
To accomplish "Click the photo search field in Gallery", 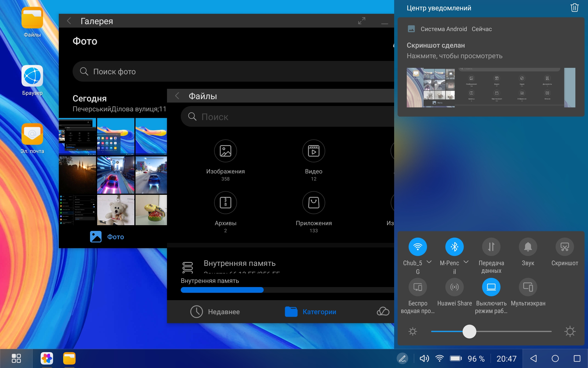I will (234, 71).
